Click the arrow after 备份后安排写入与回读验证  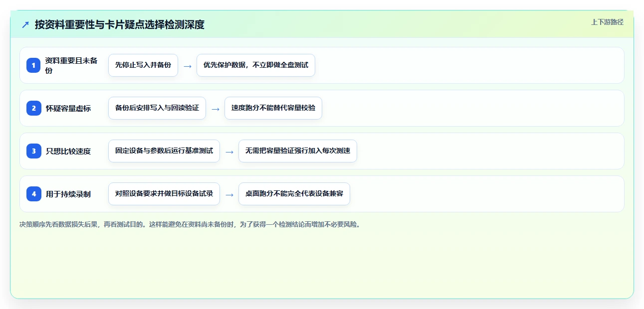click(215, 109)
